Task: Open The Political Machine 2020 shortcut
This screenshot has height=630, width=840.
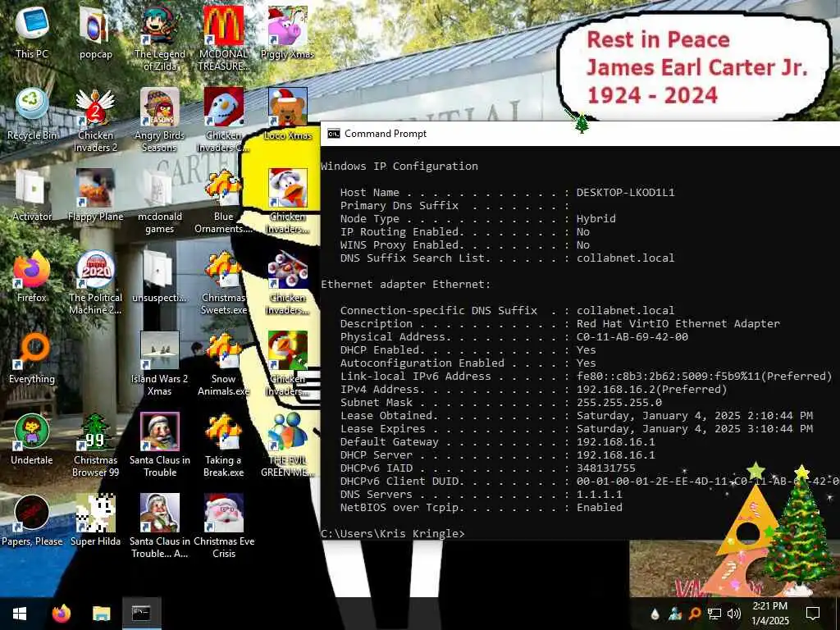Action: coord(95,283)
